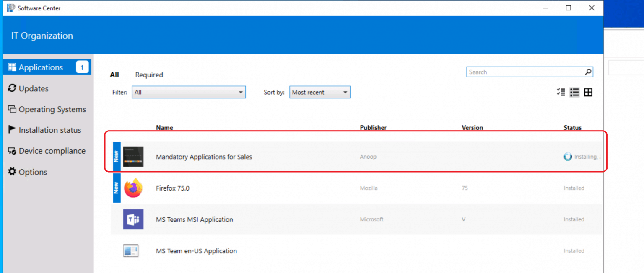Switch to multi-select mode view icon
Viewport: 644px width, 273px height.
[x=561, y=93]
